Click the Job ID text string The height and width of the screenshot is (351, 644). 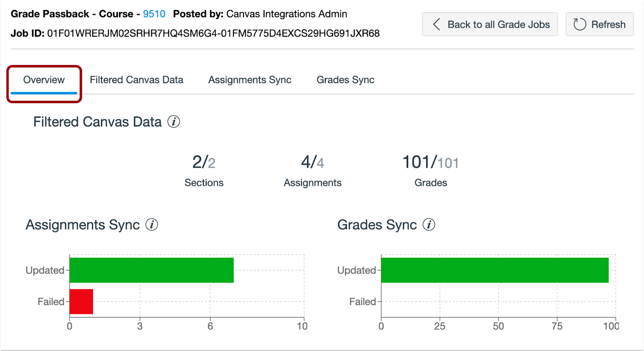click(213, 33)
